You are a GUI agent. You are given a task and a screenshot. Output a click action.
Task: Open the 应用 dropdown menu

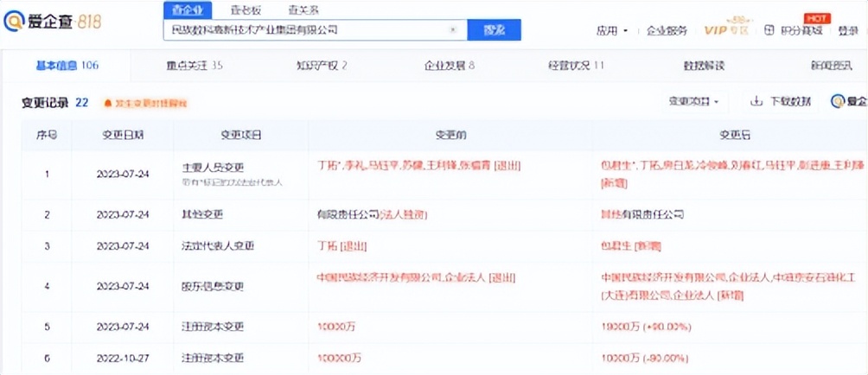point(612,31)
